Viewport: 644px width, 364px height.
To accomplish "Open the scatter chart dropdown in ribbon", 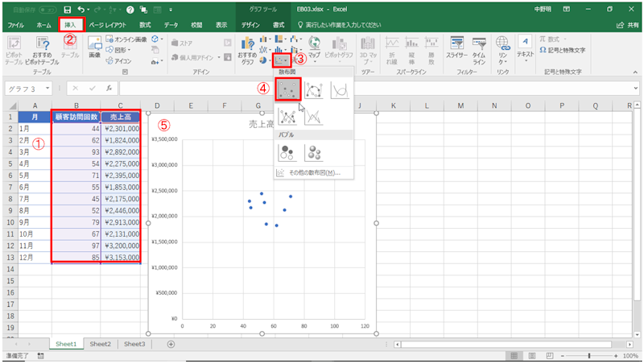I will 281,60.
